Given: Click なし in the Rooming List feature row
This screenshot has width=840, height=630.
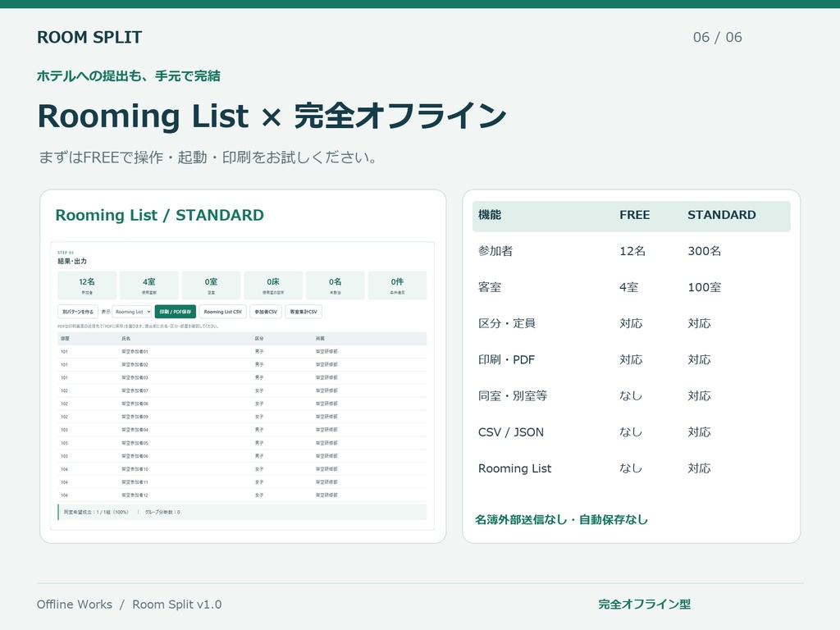Looking at the screenshot, I should click(x=631, y=468).
